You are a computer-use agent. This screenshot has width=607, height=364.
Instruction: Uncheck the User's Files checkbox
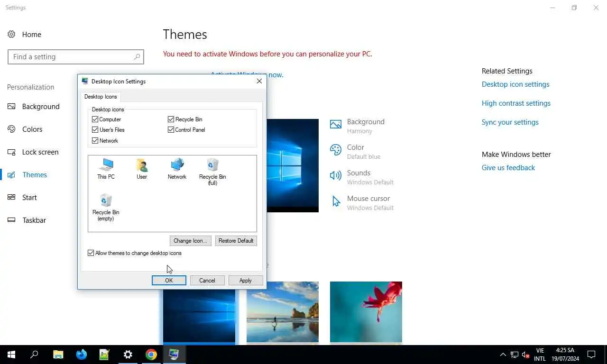pyautogui.click(x=95, y=130)
